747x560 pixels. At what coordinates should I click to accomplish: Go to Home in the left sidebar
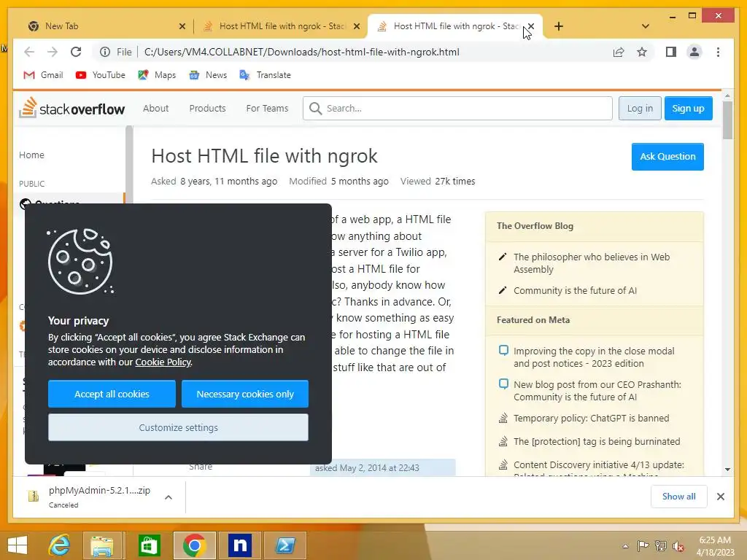pos(31,155)
